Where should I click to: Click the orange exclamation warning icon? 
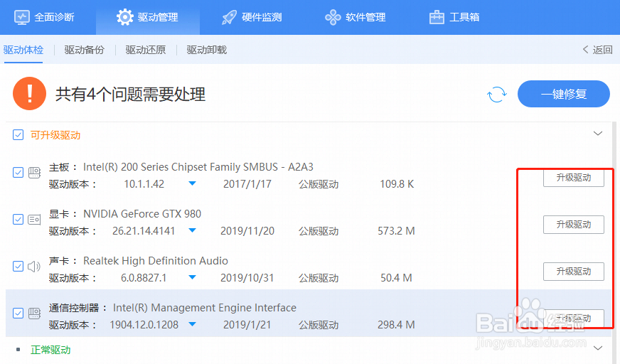point(29,94)
